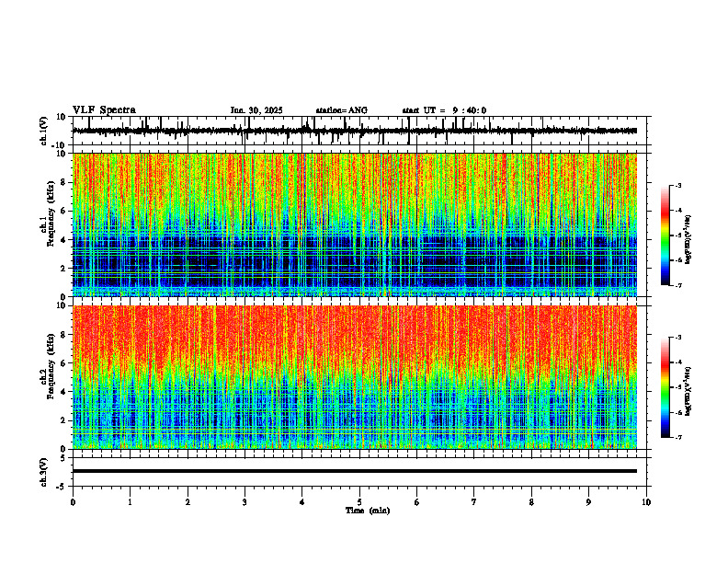This screenshot has height=563, width=728.
Task: Click the ch.1 voltage waveform trace
Action: coord(354,131)
